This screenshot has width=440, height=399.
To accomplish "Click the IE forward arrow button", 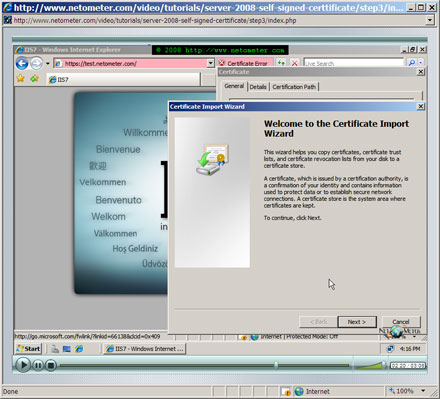I will pos(36,63).
